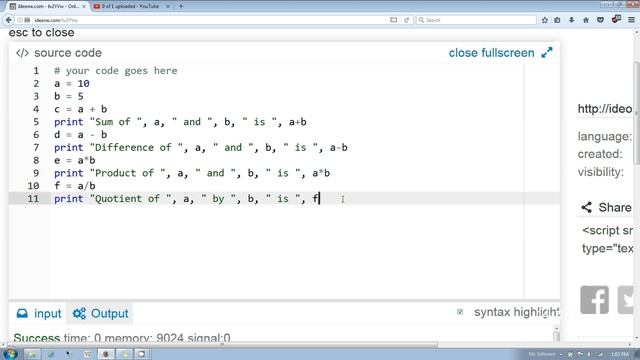Open the reader view icon in the address bar

pos(393,20)
